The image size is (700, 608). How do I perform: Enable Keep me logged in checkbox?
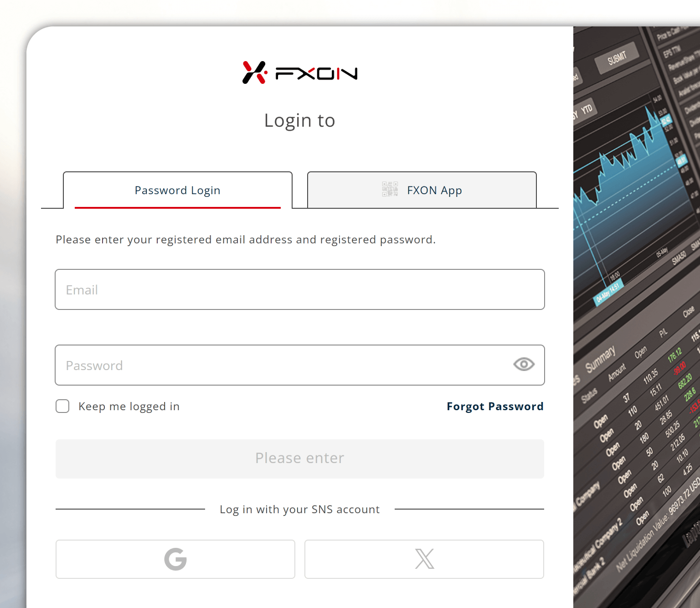pos(62,406)
